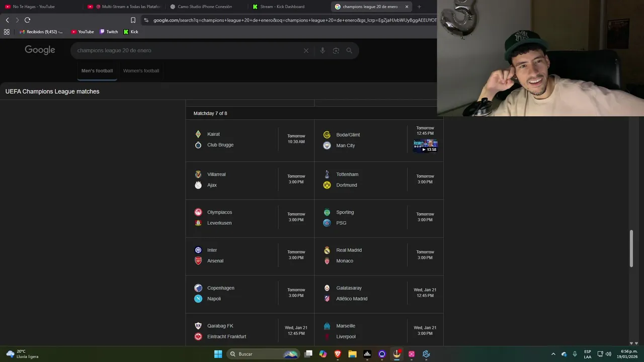Image resolution: width=644 pixels, height=362 pixels.
Task: Play the Bodø/Glimt vs Man City video thumbnail
Action: tap(425, 146)
